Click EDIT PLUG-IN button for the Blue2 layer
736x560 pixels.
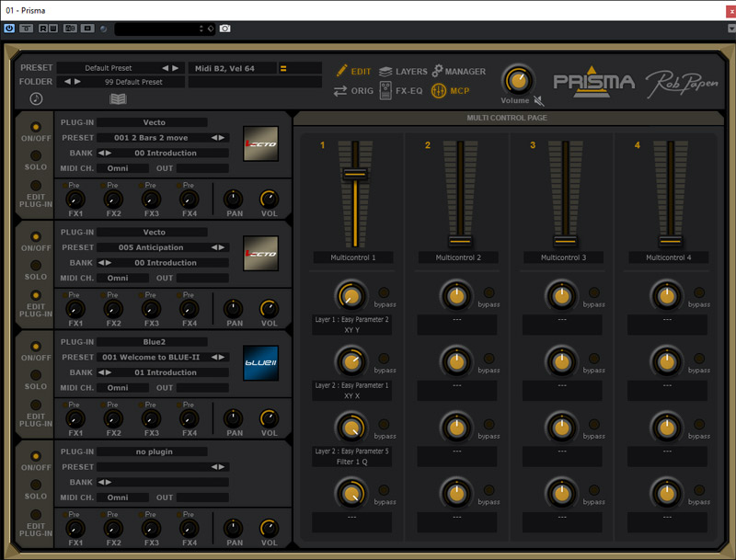[x=36, y=406]
